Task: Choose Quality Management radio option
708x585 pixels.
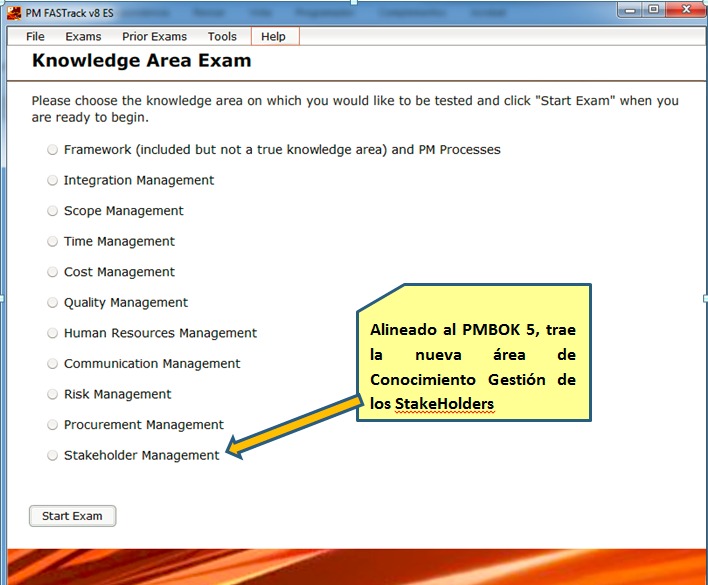Action: [52, 302]
